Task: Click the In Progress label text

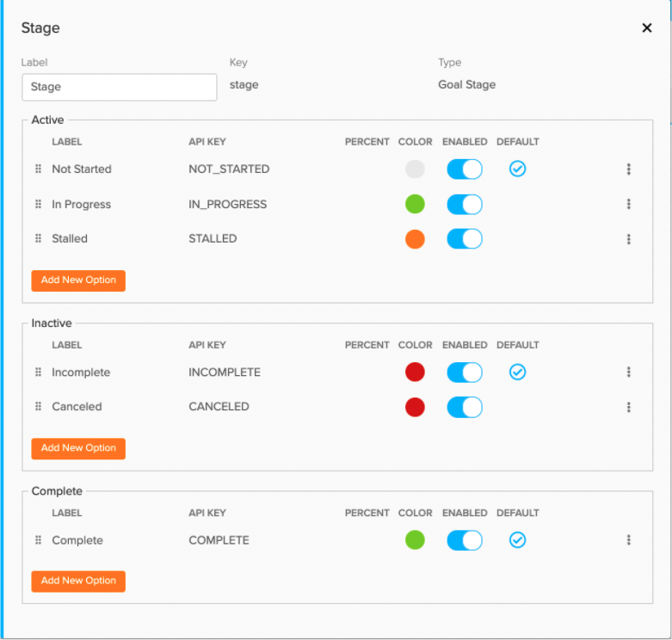Action: tap(81, 205)
